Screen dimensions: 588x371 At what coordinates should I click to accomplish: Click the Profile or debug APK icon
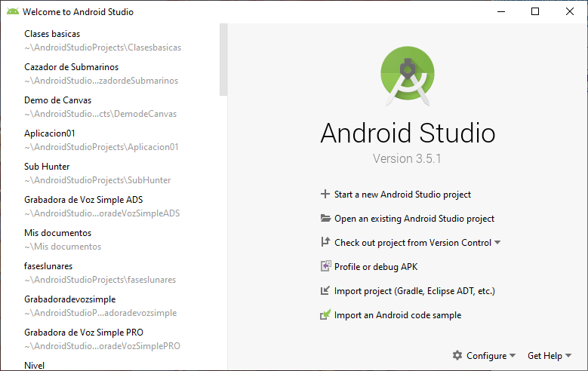click(x=325, y=267)
